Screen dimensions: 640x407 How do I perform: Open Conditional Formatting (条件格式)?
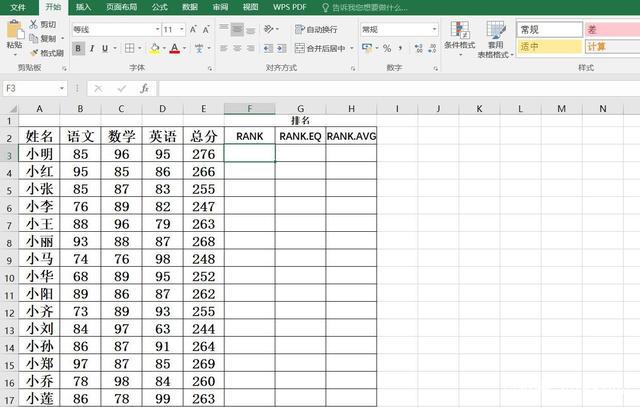coord(460,38)
